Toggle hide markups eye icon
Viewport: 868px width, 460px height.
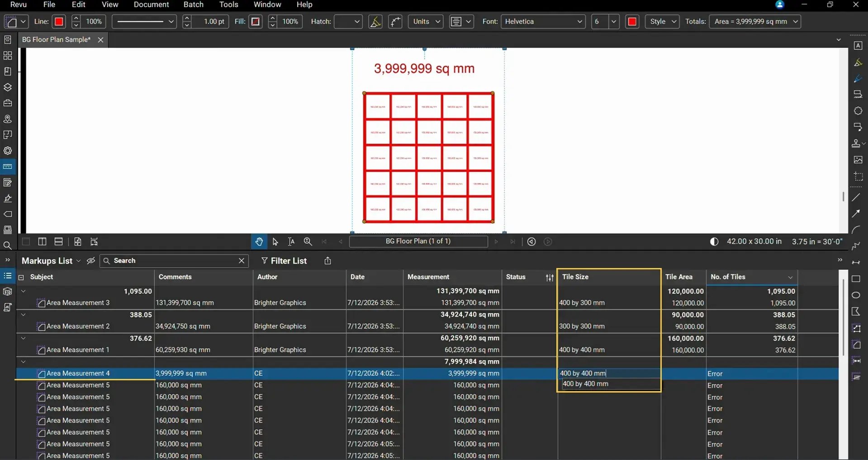[x=91, y=261]
